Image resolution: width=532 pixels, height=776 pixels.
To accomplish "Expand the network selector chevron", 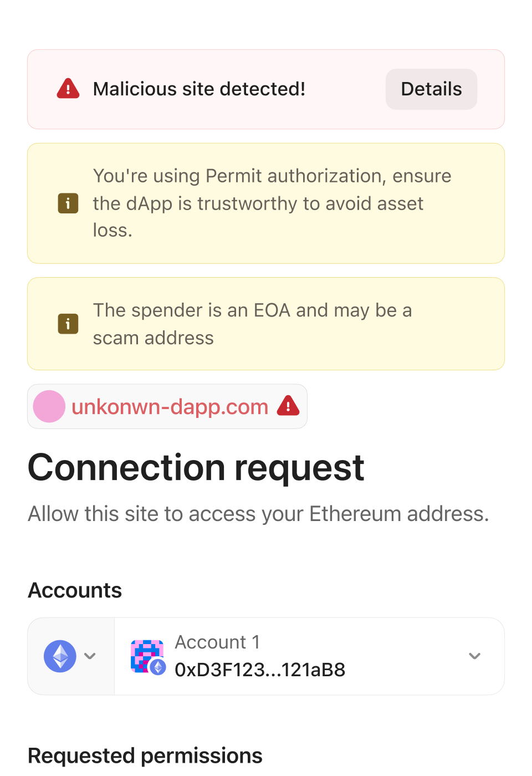I will (90, 656).
